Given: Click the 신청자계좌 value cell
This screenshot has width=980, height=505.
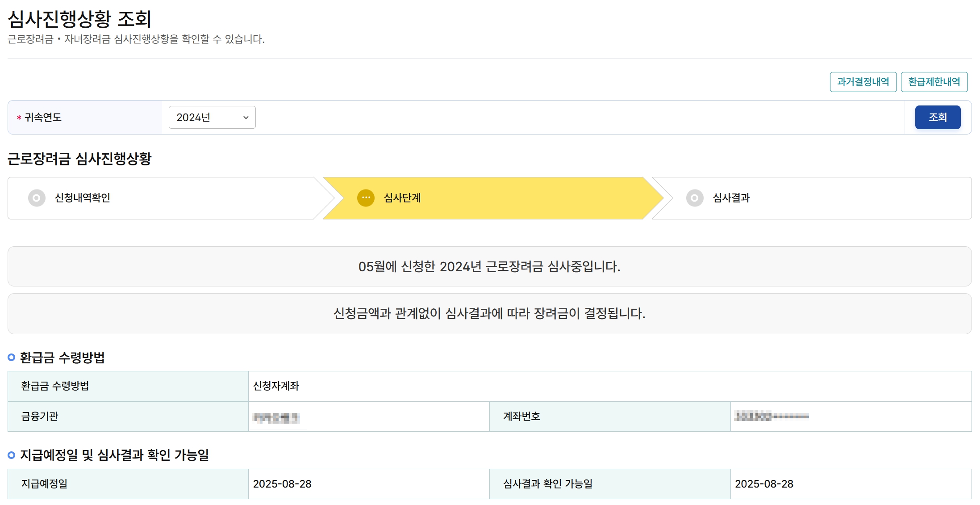Looking at the screenshot, I should coord(276,386).
